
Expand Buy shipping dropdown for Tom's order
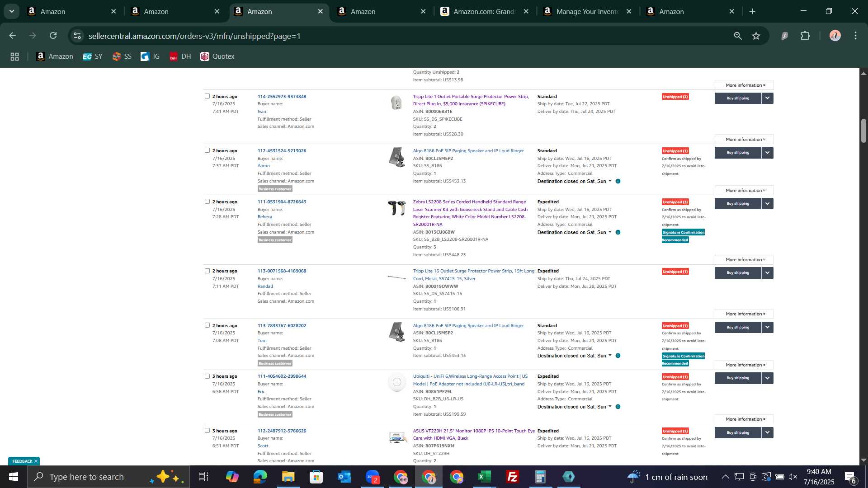click(x=767, y=327)
